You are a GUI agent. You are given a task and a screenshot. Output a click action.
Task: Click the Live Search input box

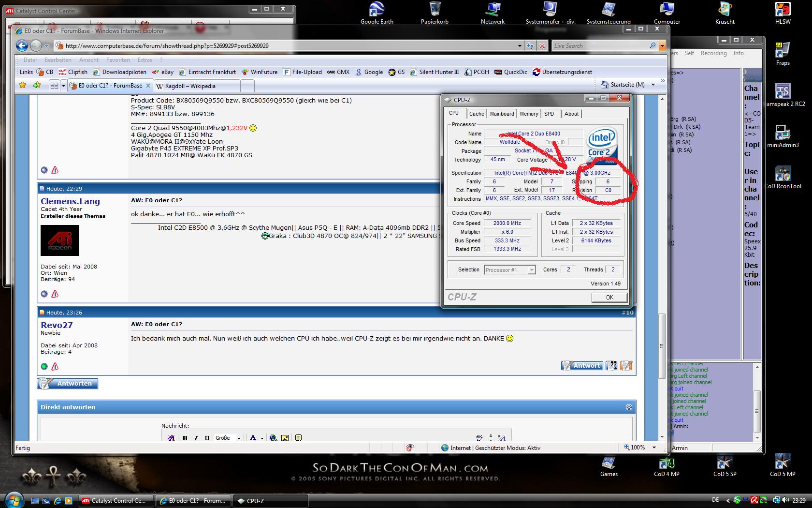pyautogui.click(x=599, y=45)
